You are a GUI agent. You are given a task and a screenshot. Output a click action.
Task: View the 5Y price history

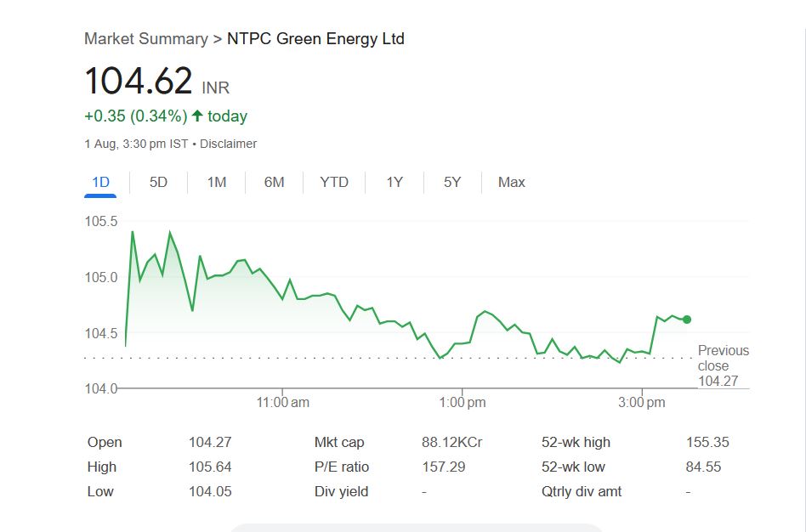click(452, 182)
